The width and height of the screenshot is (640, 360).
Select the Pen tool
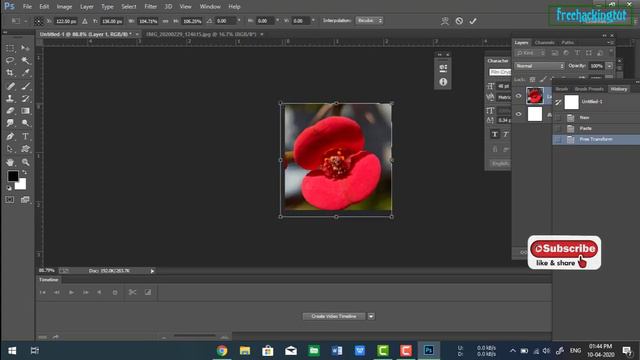10,136
